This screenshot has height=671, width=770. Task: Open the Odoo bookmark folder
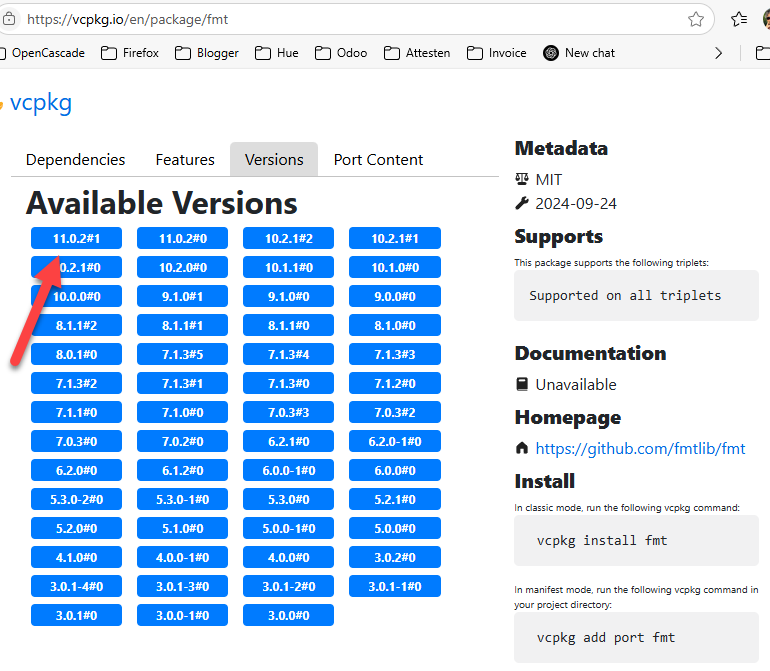341,53
